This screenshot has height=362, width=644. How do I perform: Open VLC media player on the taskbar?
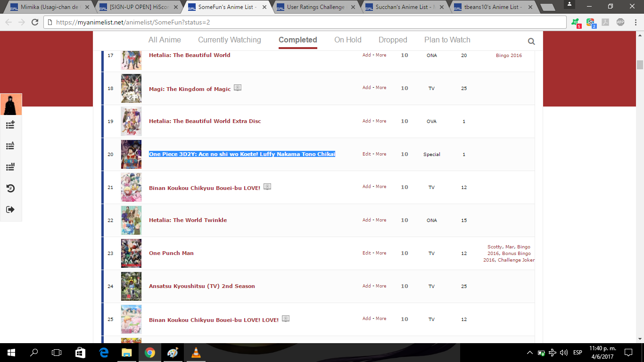click(x=196, y=353)
